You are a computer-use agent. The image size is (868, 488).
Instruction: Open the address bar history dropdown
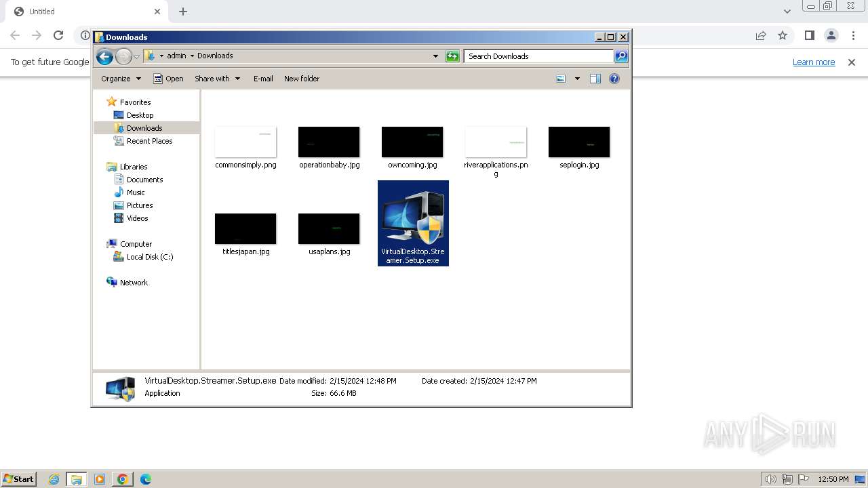[435, 56]
